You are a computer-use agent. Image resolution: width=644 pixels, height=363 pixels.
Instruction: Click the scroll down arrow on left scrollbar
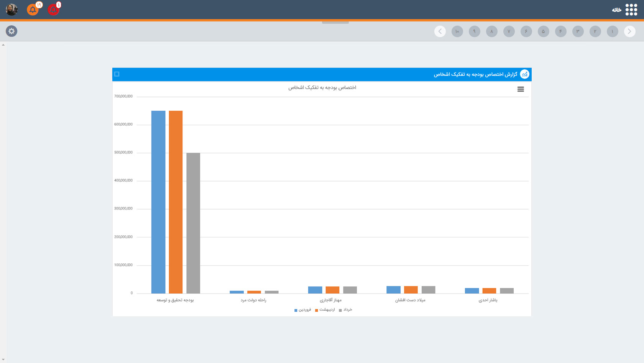3,360
